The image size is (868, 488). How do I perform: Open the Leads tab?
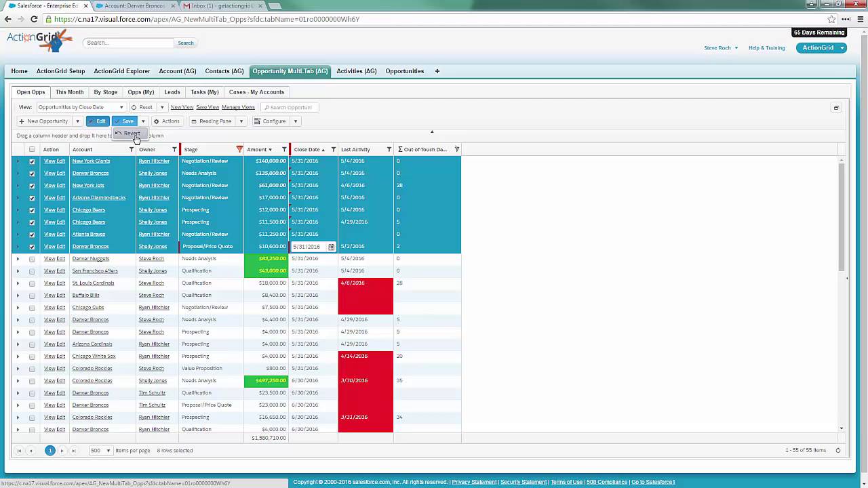click(172, 92)
